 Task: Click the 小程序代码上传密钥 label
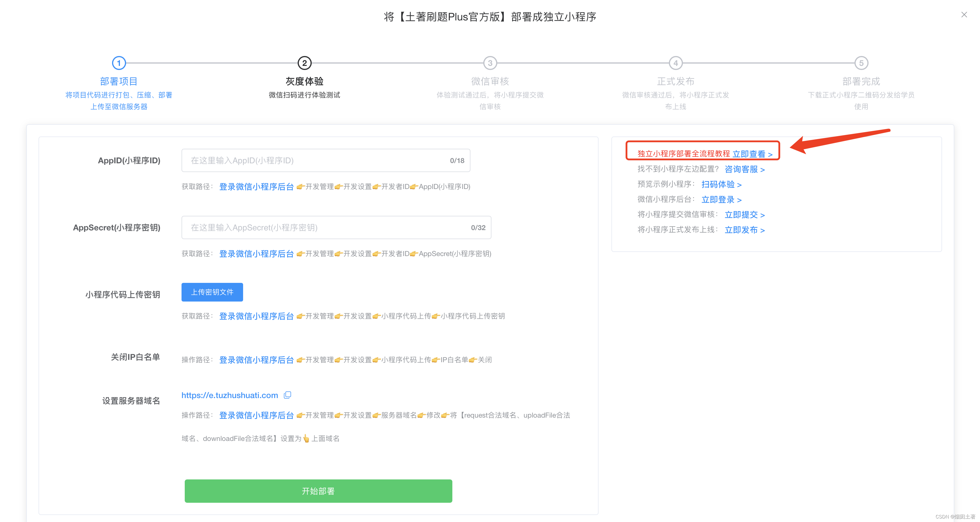[123, 294]
